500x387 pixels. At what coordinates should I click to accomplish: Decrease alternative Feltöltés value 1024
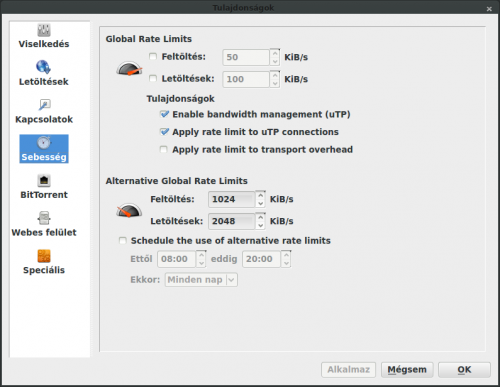click(260, 203)
